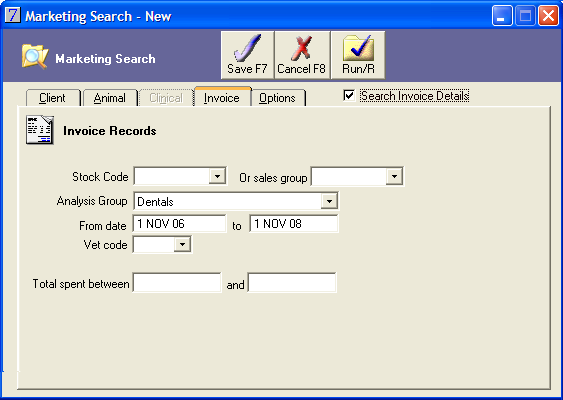Click the Save F7 checkmark icon
Image resolution: width=563 pixels, height=400 pixels.
(x=247, y=48)
